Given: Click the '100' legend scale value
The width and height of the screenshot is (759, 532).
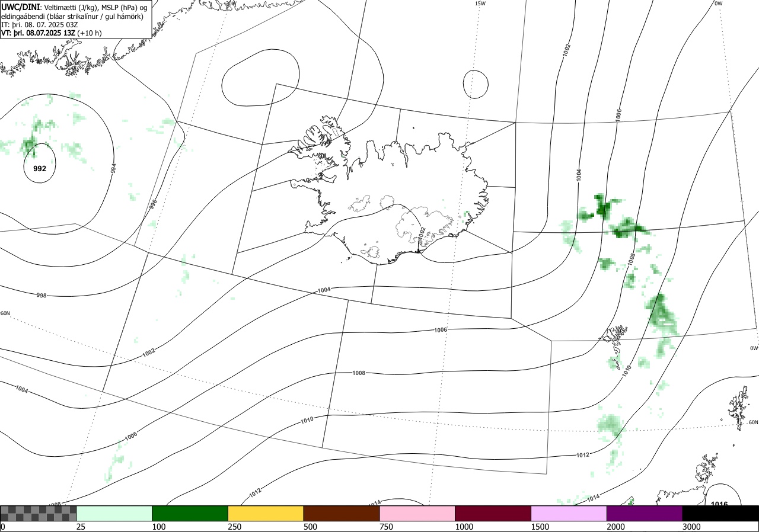Looking at the screenshot, I should pyautogui.click(x=158, y=527).
